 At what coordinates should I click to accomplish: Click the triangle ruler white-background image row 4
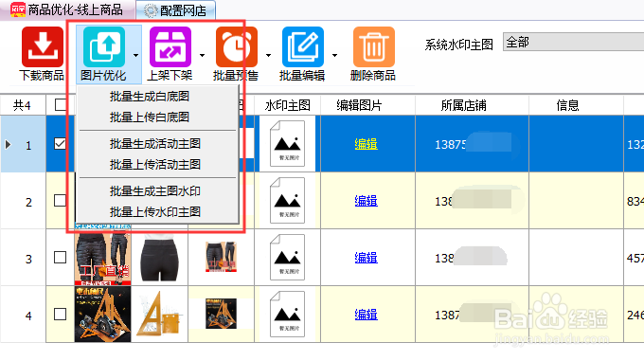pos(160,315)
